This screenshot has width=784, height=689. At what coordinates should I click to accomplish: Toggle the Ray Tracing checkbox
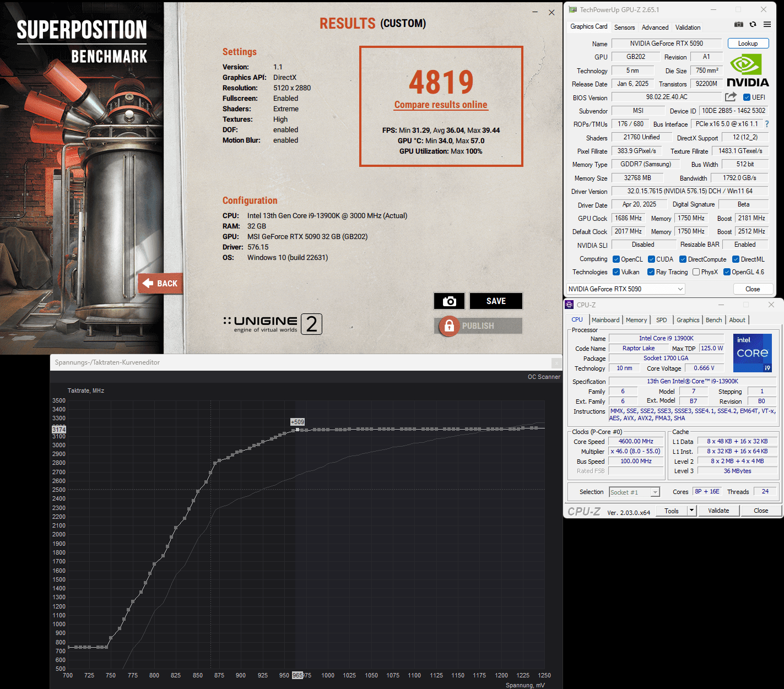coord(651,272)
